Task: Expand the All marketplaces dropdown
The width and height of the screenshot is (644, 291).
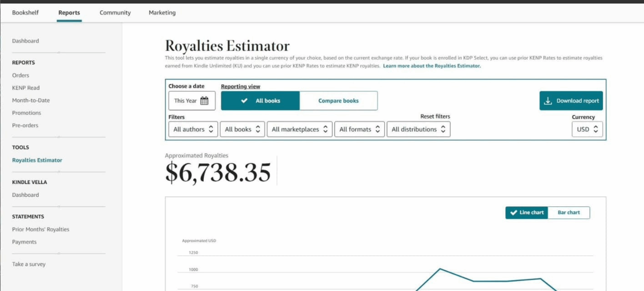Action: point(299,129)
